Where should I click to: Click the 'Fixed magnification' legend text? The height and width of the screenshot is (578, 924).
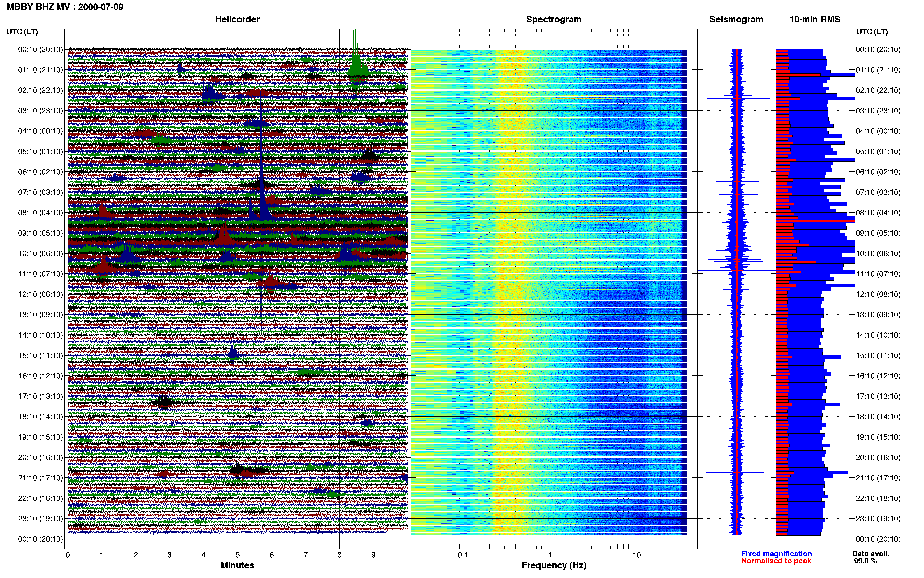[776, 554]
